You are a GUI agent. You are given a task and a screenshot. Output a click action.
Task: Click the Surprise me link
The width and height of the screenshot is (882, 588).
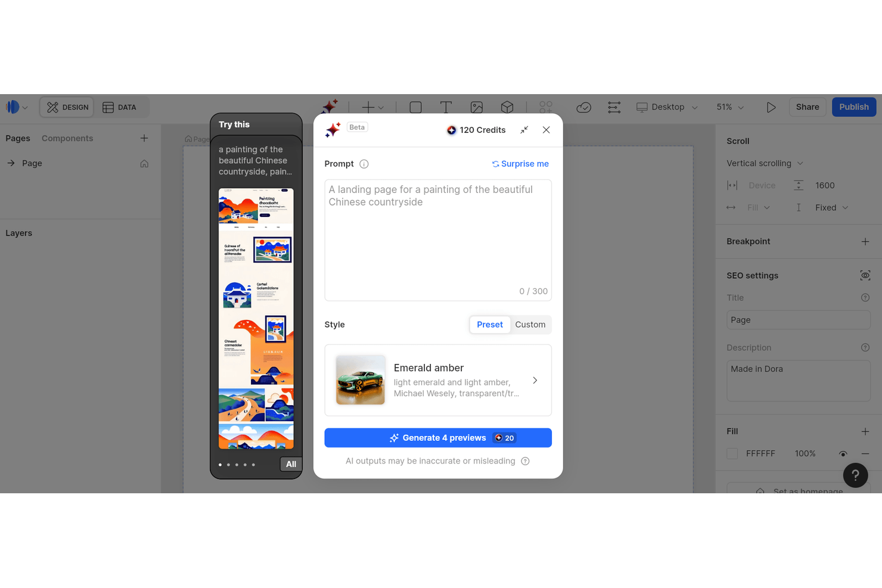click(x=520, y=163)
